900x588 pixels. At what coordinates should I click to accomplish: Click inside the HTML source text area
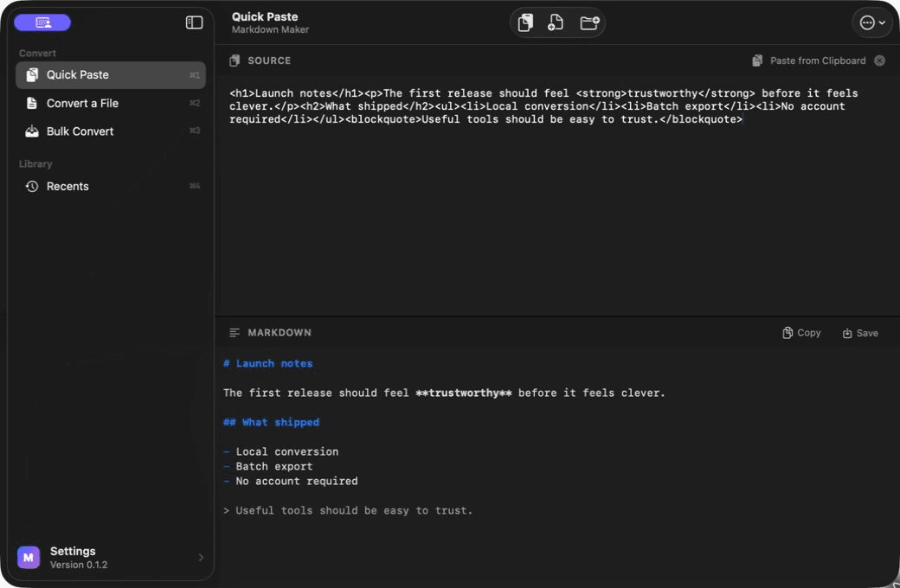coord(556,195)
